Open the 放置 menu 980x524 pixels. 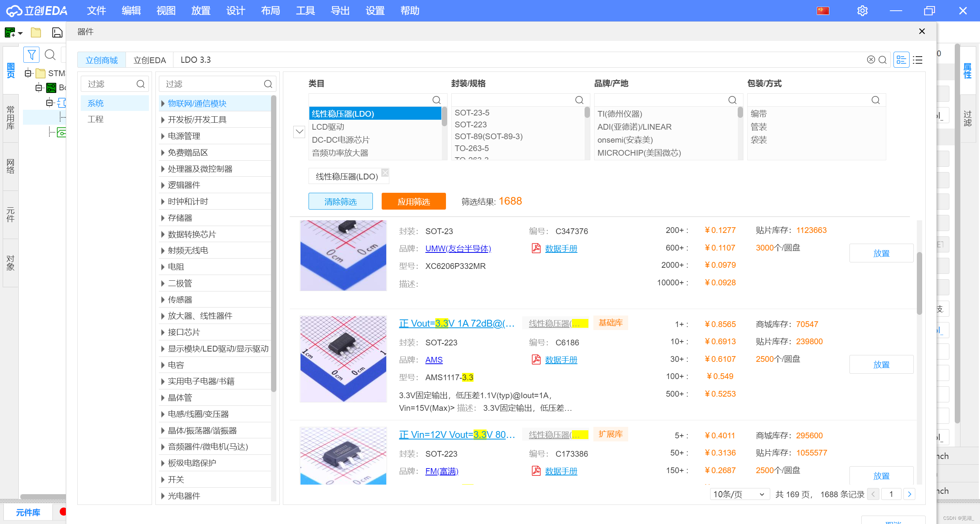point(201,10)
